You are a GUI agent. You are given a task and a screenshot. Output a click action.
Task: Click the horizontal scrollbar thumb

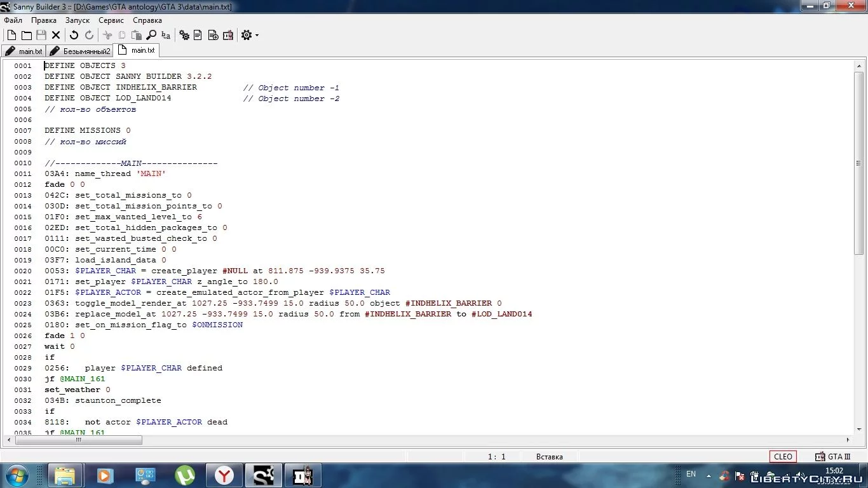(79, 440)
